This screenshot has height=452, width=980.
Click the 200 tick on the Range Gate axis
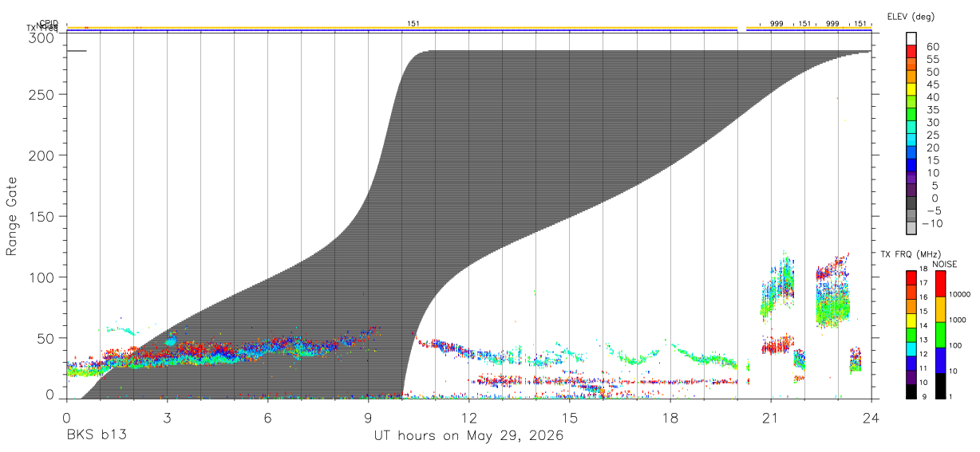tap(41, 155)
